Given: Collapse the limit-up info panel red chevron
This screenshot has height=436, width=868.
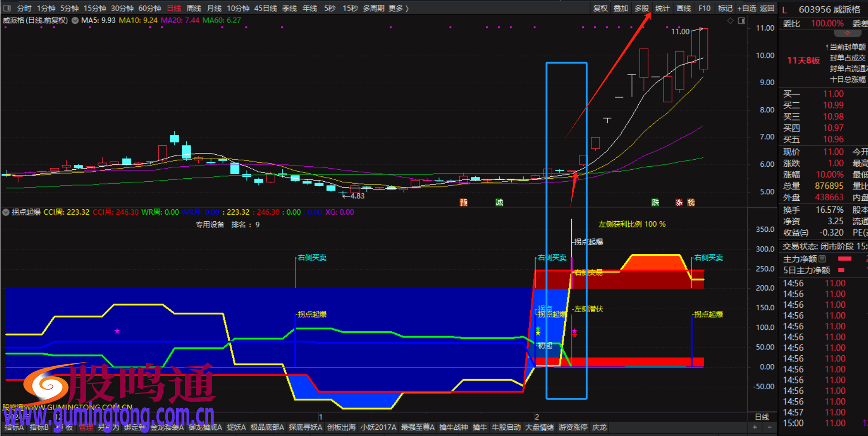Looking at the screenshot, I should (847, 33).
